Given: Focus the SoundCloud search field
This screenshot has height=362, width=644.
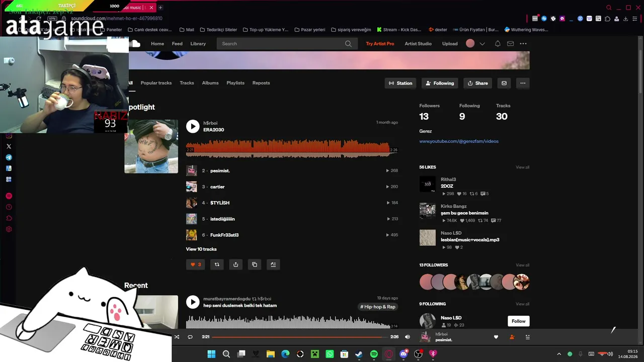Looking at the screenshot, I should coord(287,44).
